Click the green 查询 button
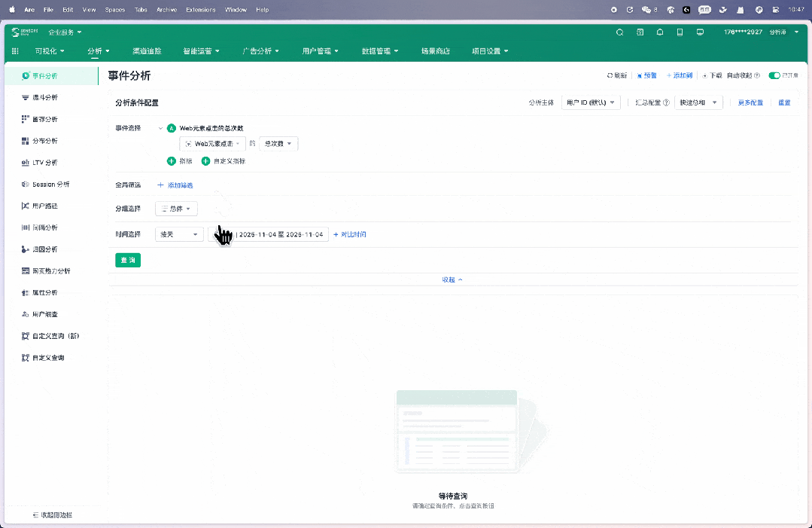 pyautogui.click(x=128, y=260)
